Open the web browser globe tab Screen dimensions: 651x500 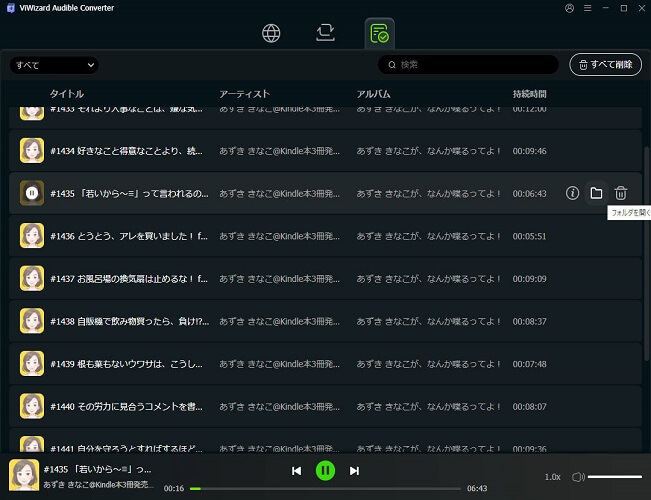pos(271,33)
